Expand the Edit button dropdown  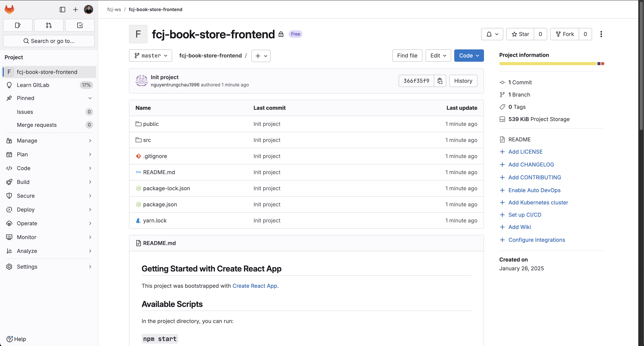click(438, 55)
